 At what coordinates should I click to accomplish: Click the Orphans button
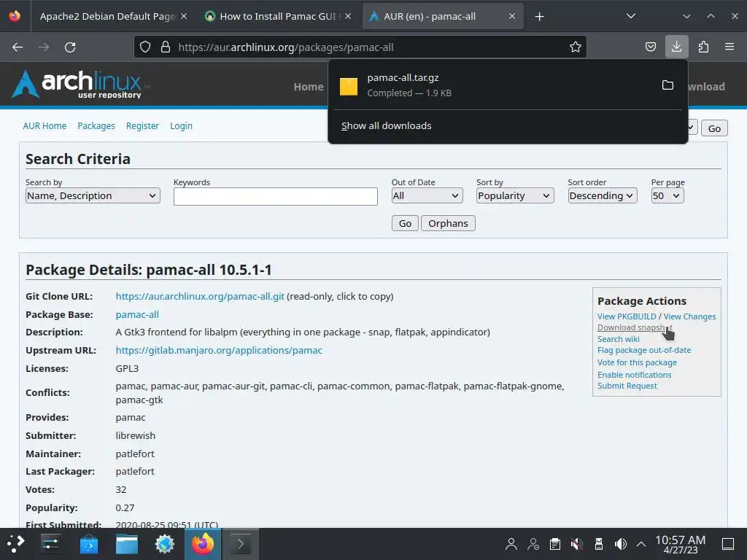(448, 223)
